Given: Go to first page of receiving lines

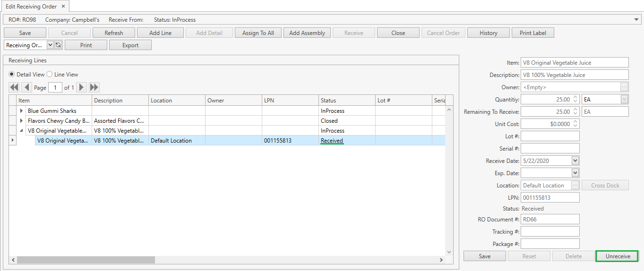Looking at the screenshot, I should [14, 87].
